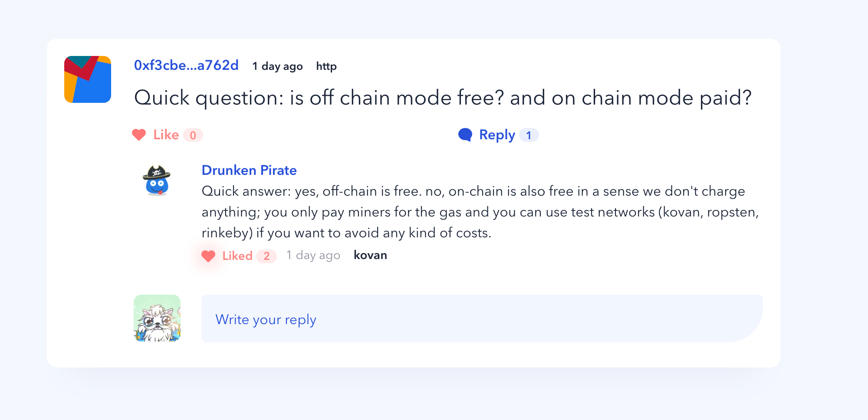
Task: Click the cat avatar beside the reply box
Action: pyautogui.click(x=157, y=318)
